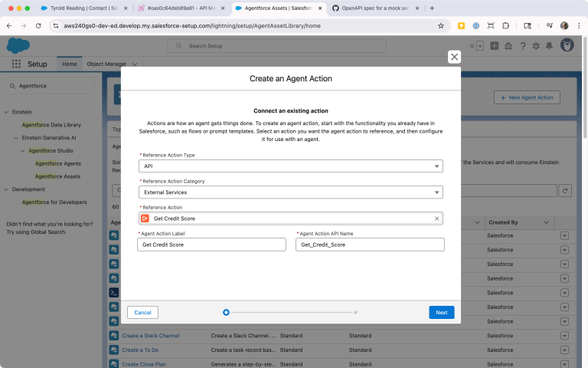Collapse the Einstein tree section
This screenshot has width=588, height=368.
[x=6, y=112]
